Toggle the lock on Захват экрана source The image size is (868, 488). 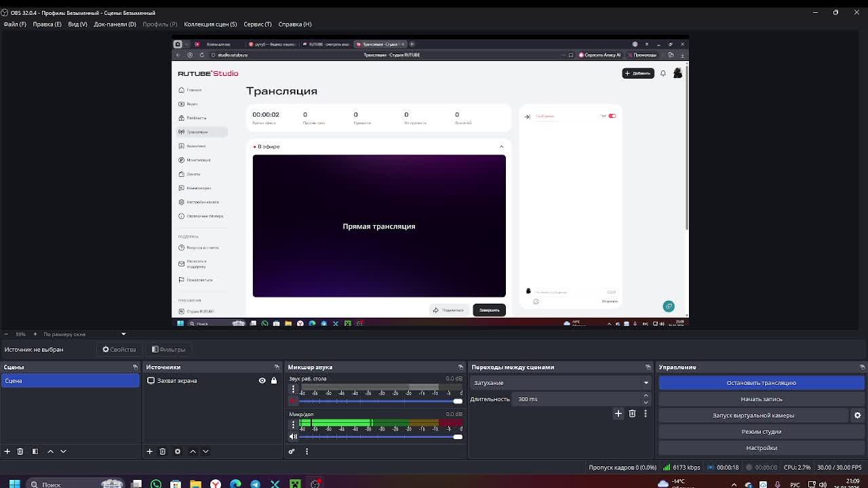point(274,381)
